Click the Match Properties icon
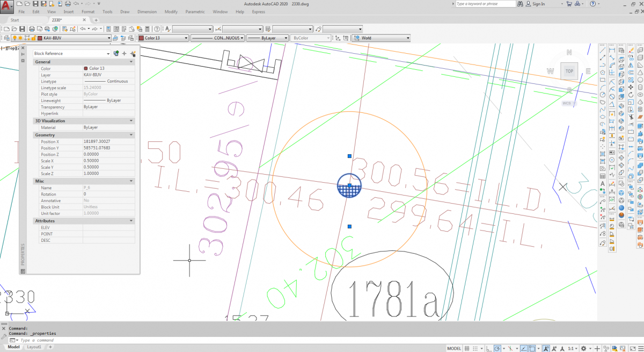644x352 pixels. coord(65,28)
